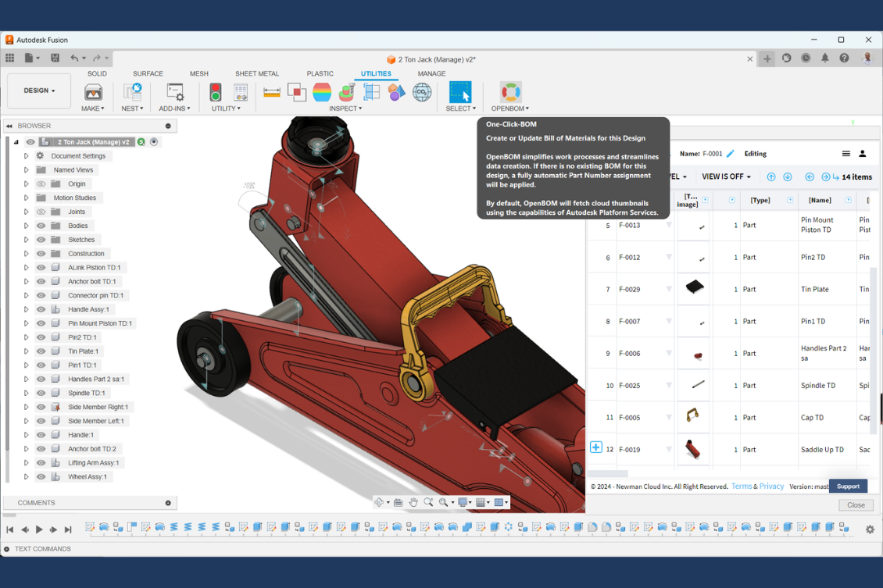Open the Add-Ins scripts icon
This screenshot has width=883, height=588.
pos(174,92)
